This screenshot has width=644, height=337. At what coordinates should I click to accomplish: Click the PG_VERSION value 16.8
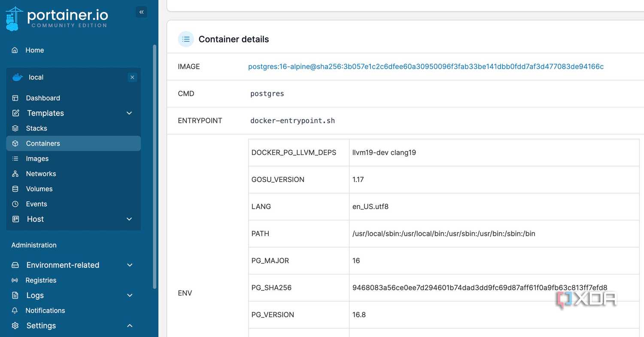[x=359, y=315]
